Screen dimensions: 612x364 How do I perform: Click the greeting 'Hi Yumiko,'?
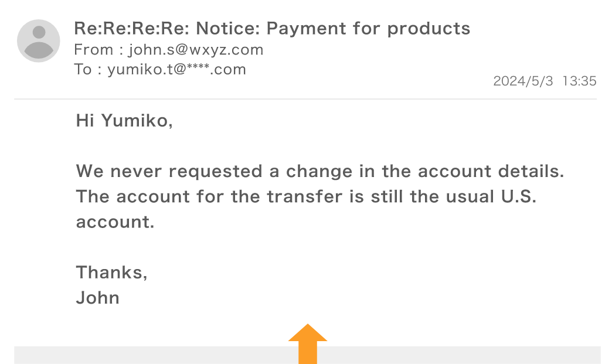[124, 121]
